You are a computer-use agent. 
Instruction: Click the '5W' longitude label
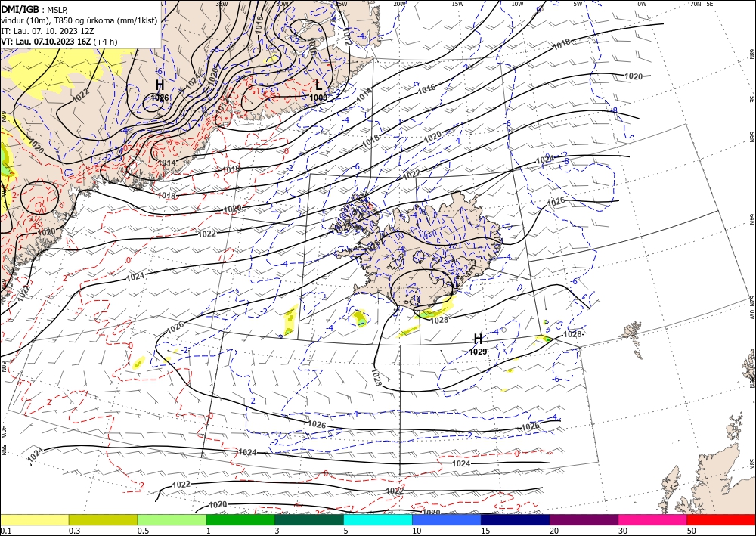[x=578, y=4]
